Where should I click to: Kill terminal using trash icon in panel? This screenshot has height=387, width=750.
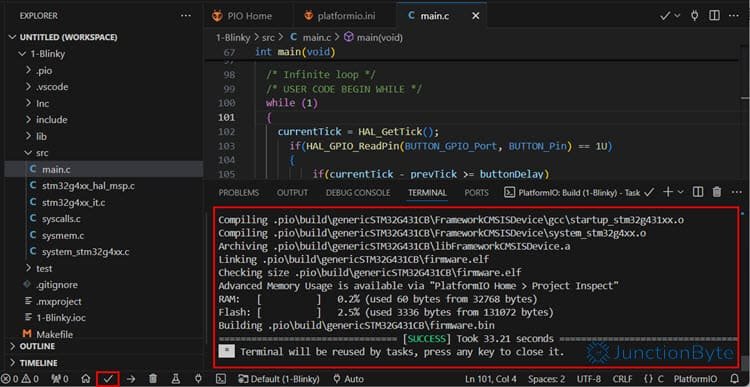click(717, 192)
